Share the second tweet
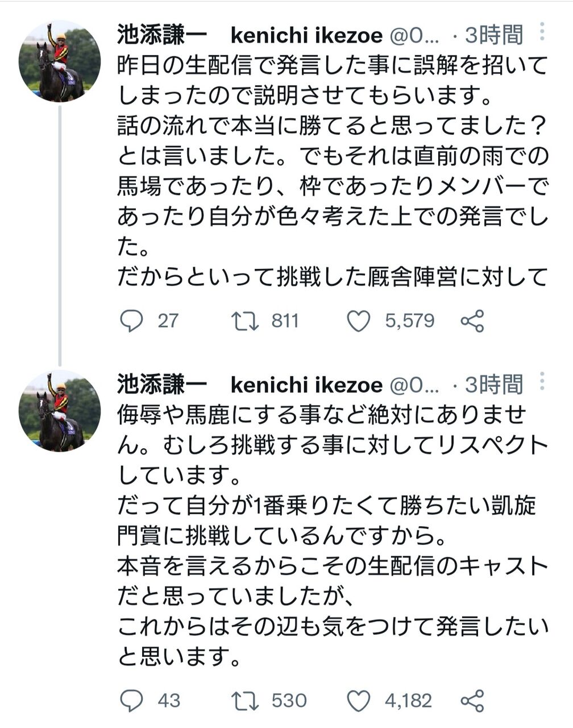The image size is (573, 728). click(x=472, y=701)
